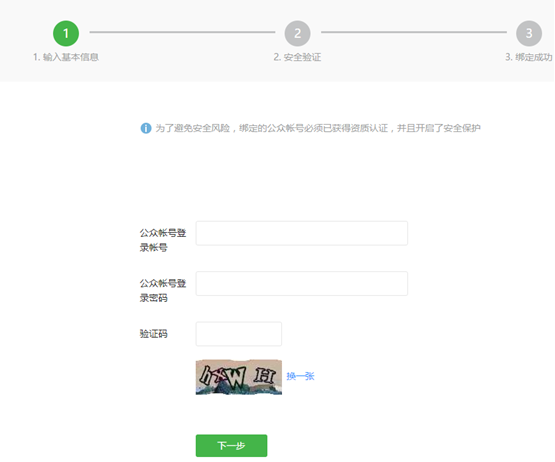This screenshot has width=555, height=462.
Task: Click the blue info icon beside the notice
Action: pyautogui.click(x=146, y=128)
